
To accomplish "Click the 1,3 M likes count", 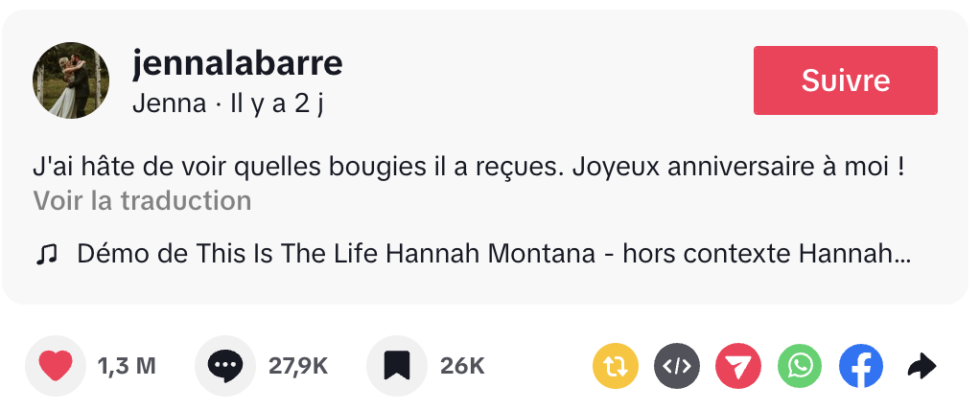I will click(127, 366).
